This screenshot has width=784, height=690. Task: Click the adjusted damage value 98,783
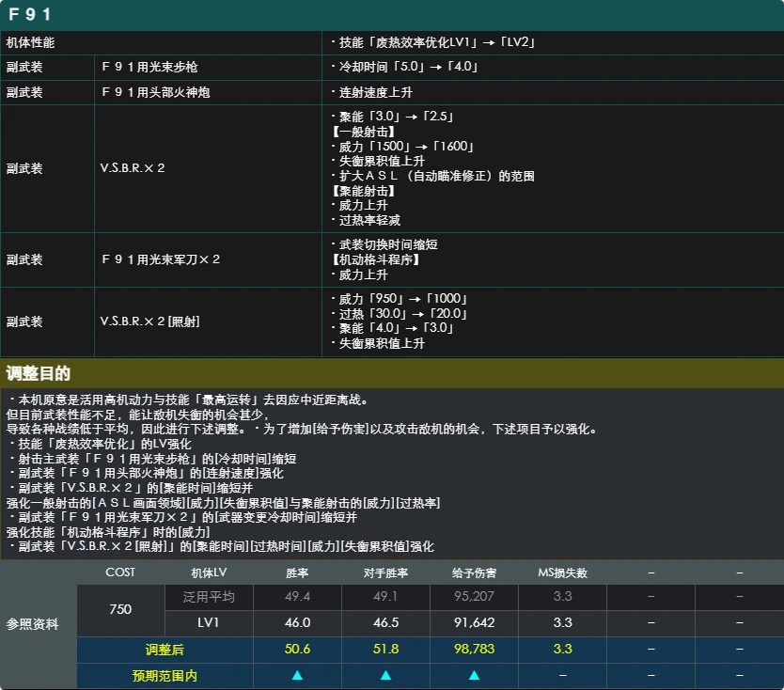coord(474,649)
